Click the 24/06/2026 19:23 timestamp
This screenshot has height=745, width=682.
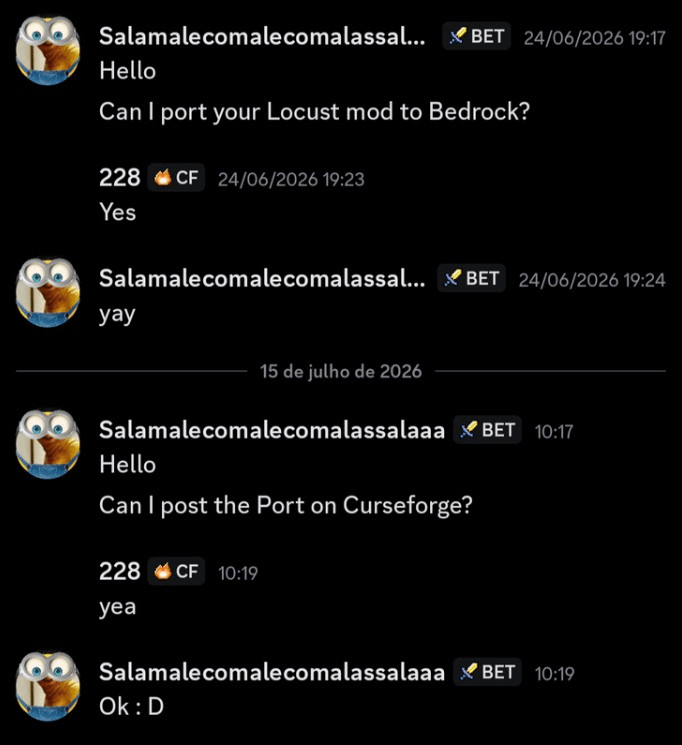[291, 179]
